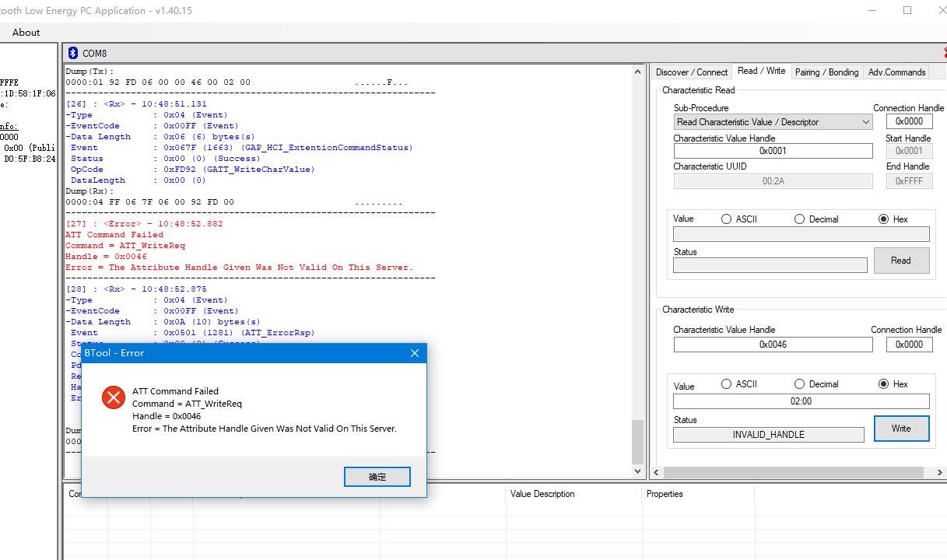Click the write Value field containing 02:00
Image resolution: width=947 pixels, height=560 pixels.
pyautogui.click(x=801, y=401)
